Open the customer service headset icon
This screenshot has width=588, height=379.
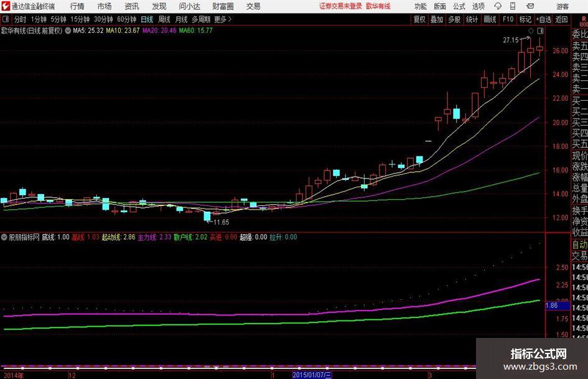tap(498, 6)
